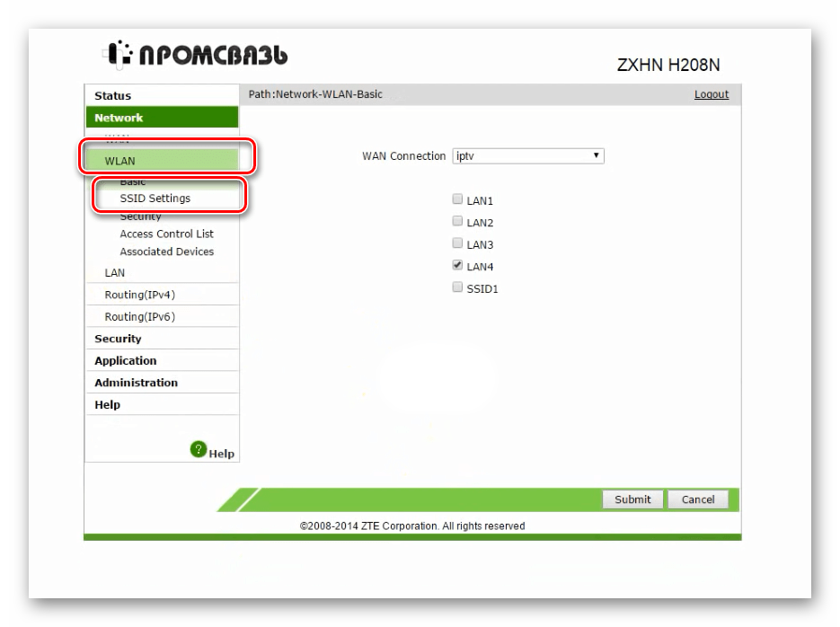Image resolution: width=840 pixels, height=627 pixels.
Task: Open the Security main section
Action: 162,339
